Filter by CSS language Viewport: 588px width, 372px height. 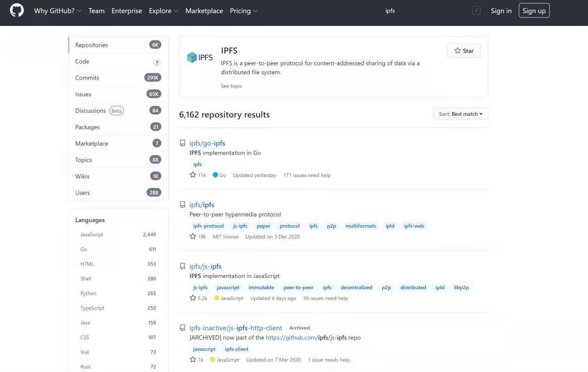point(118,337)
